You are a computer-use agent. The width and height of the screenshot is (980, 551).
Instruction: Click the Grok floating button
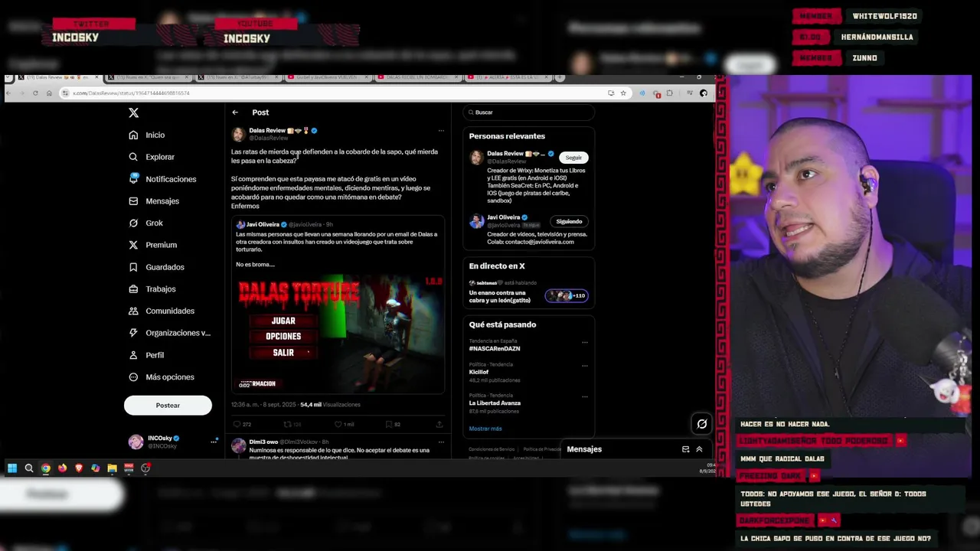point(702,424)
